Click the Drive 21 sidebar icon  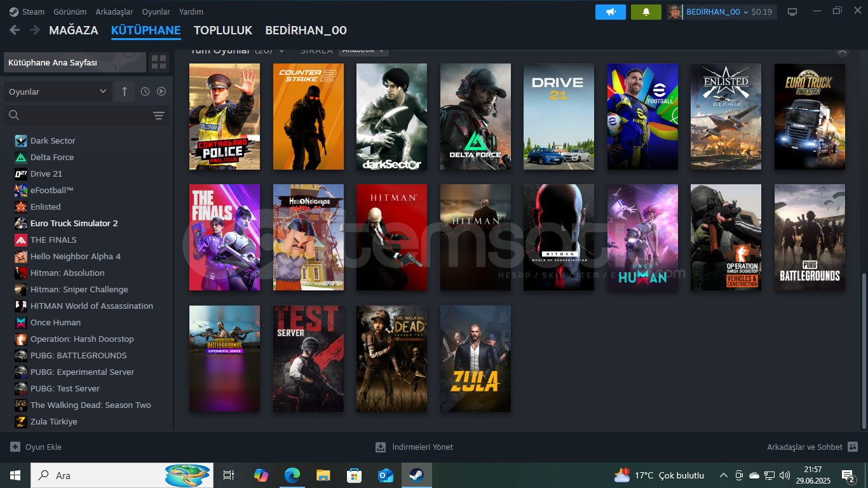coord(21,173)
